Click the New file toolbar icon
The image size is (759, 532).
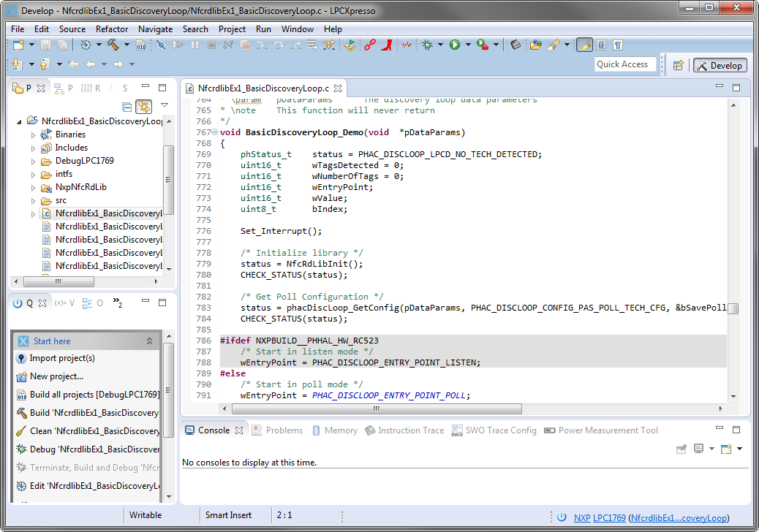tap(18, 45)
